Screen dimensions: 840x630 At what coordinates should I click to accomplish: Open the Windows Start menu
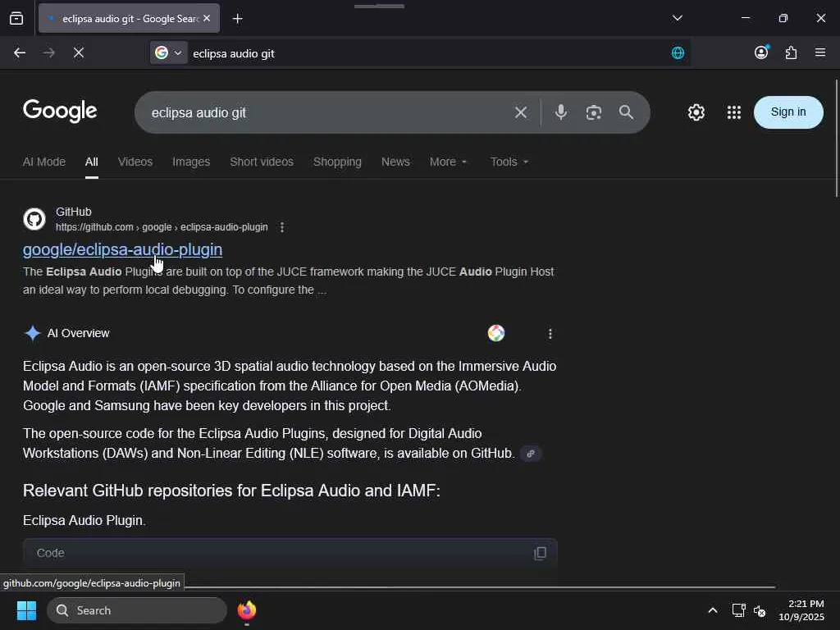[26, 610]
